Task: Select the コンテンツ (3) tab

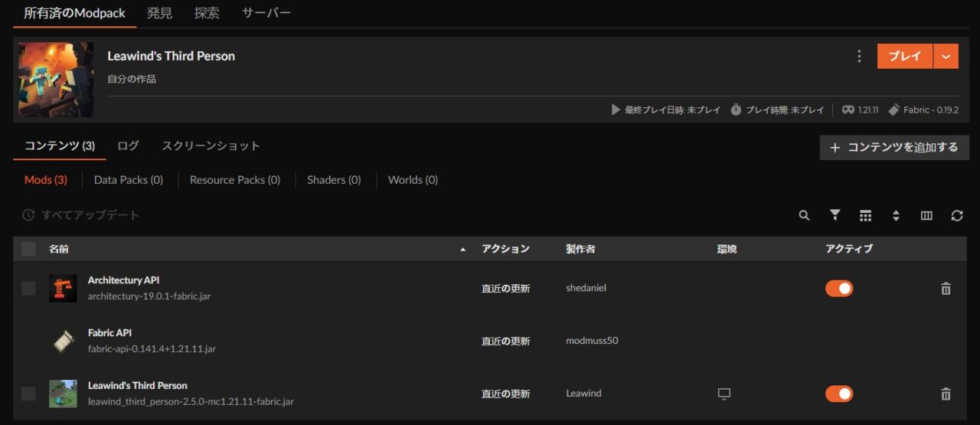Action: click(x=60, y=145)
